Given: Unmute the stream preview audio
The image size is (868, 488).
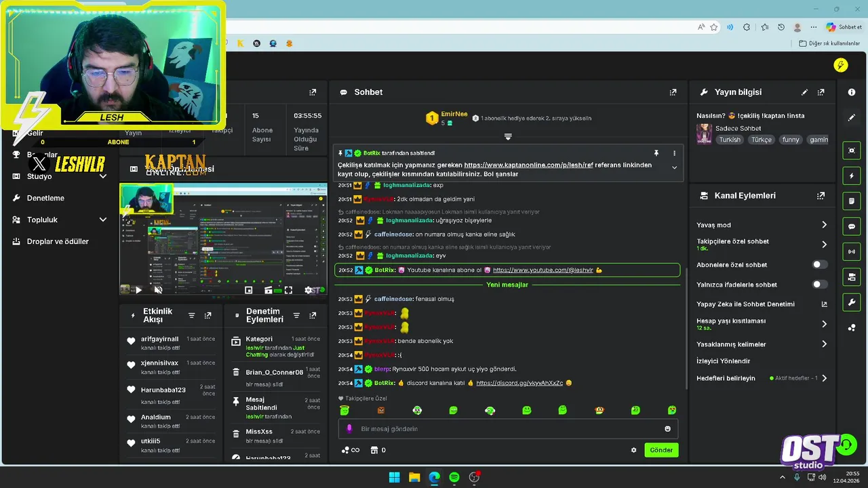Looking at the screenshot, I should [158, 290].
